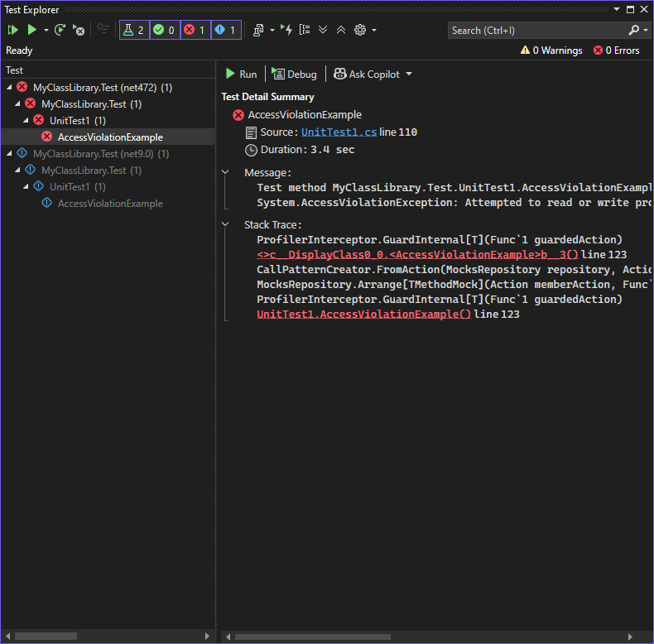Image resolution: width=654 pixels, height=644 pixels.
Task: Click the Run Tests After Build icon
Action: click(286, 30)
